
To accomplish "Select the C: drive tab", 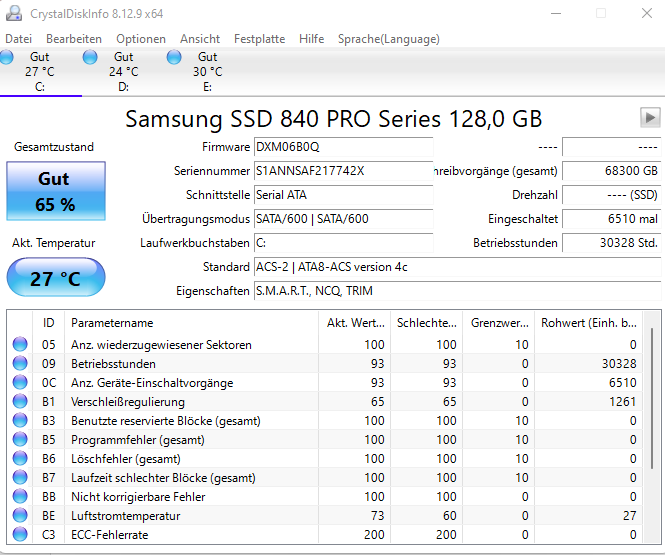I will click(x=40, y=72).
